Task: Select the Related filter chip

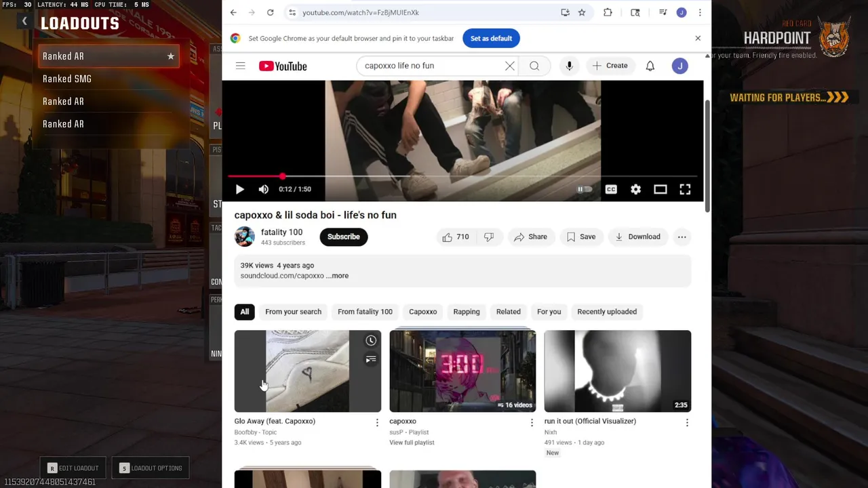Action: coord(508,312)
